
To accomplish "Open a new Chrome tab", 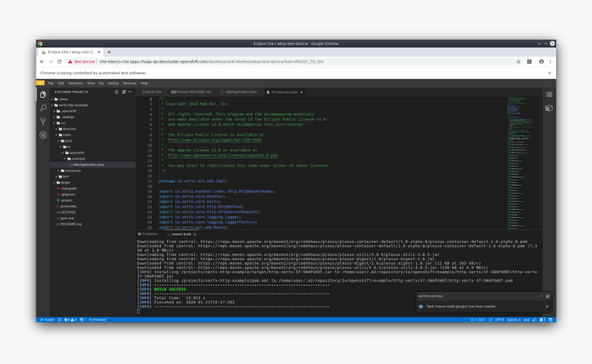I will click(109, 52).
